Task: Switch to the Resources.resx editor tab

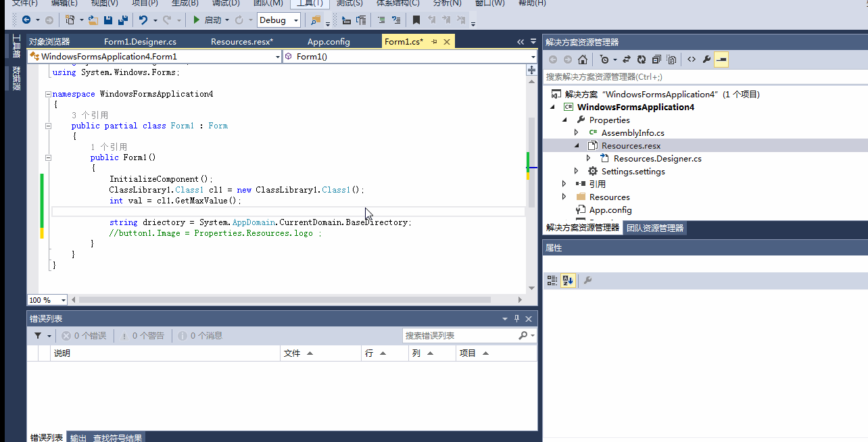Action: click(241, 41)
